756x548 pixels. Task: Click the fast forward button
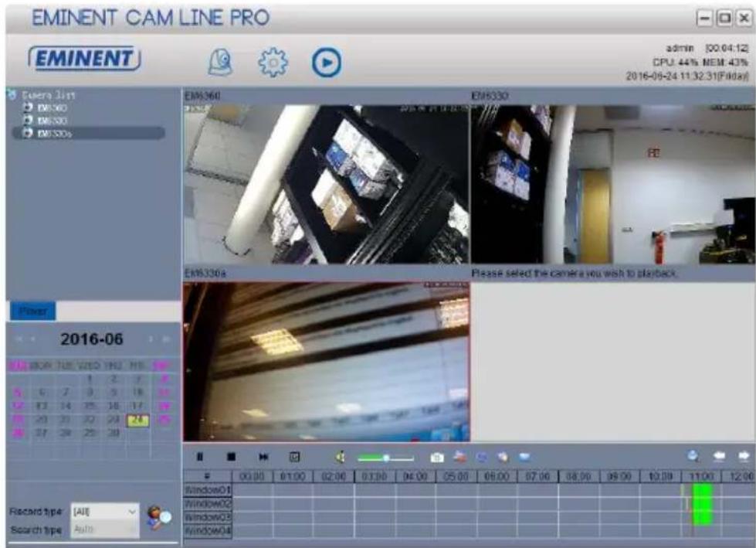pos(263,456)
